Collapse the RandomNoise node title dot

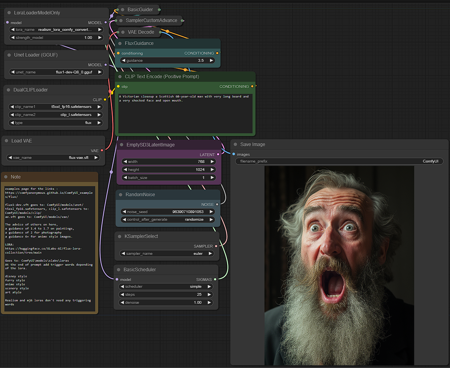pos(121,195)
